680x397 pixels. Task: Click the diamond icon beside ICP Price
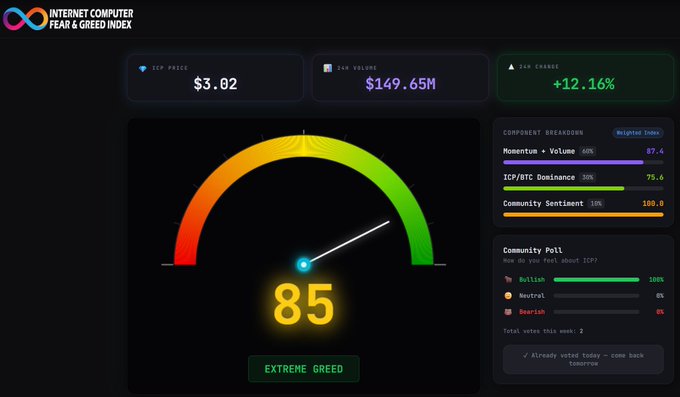[x=143, y=69]
